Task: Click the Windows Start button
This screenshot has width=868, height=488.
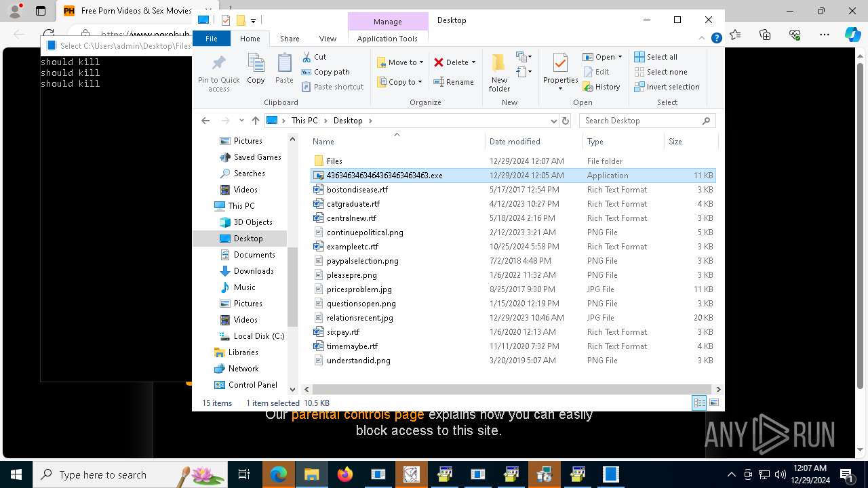Action: pos(16,474)
